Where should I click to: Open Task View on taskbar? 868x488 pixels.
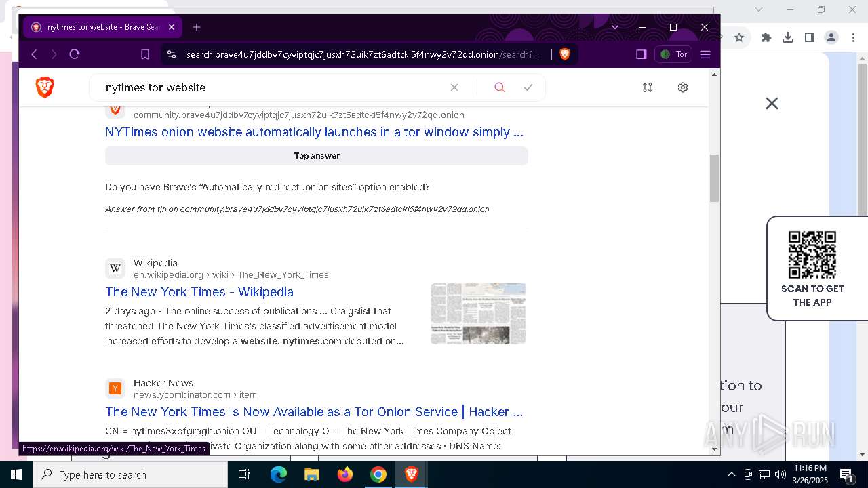244,474
